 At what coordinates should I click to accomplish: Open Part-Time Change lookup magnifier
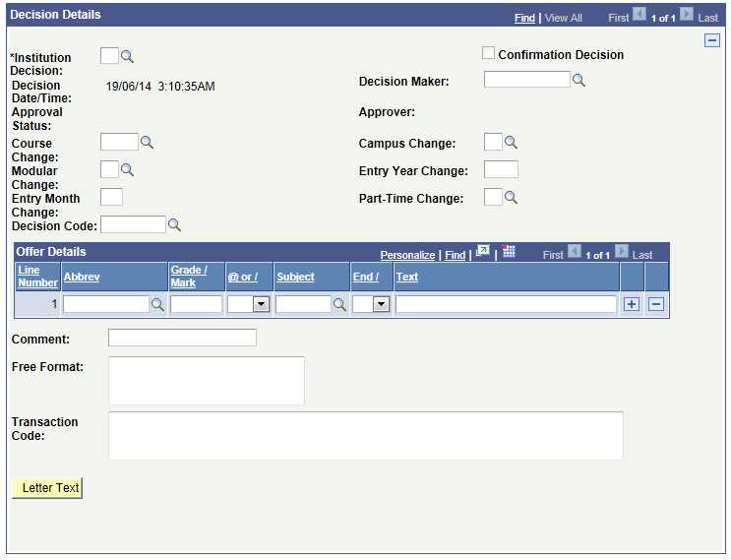(x=511, y=198)
